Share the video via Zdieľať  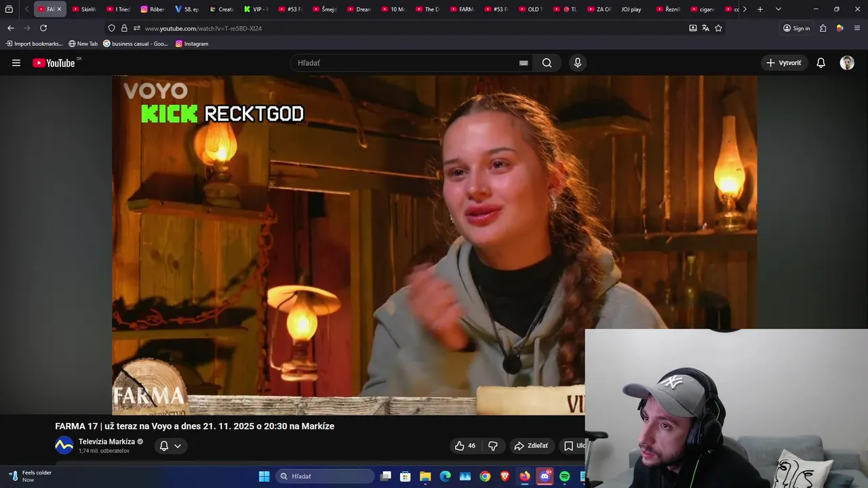click(531, 446)
